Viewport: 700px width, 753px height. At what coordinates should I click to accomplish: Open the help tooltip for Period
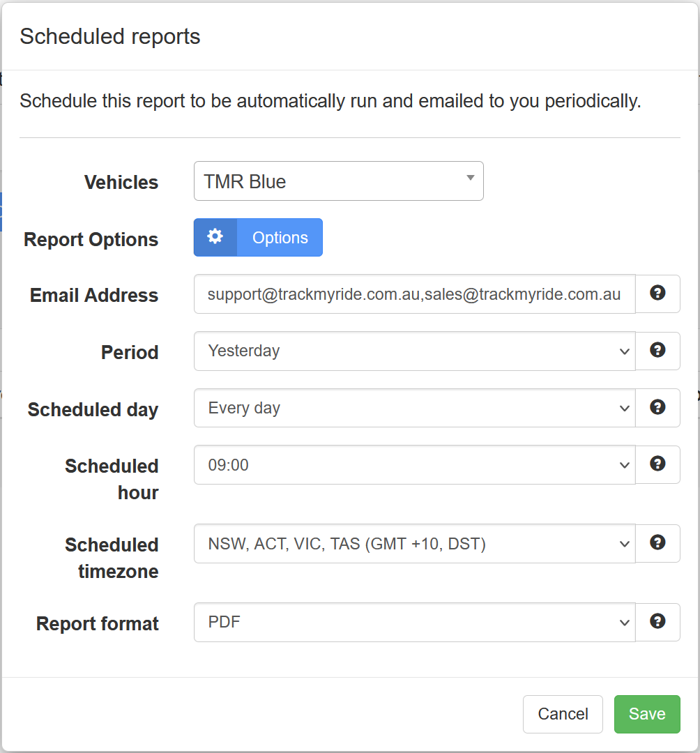[657, 350]
